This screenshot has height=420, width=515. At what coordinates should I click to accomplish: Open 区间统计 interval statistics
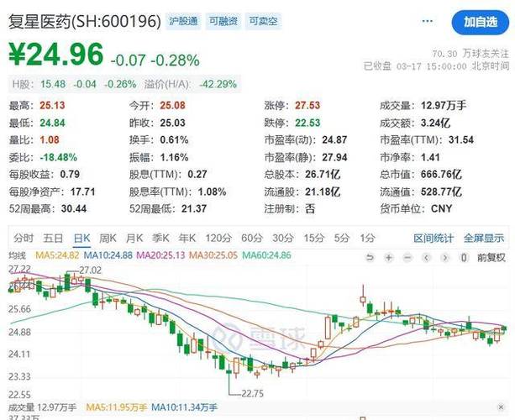(434, 238)
